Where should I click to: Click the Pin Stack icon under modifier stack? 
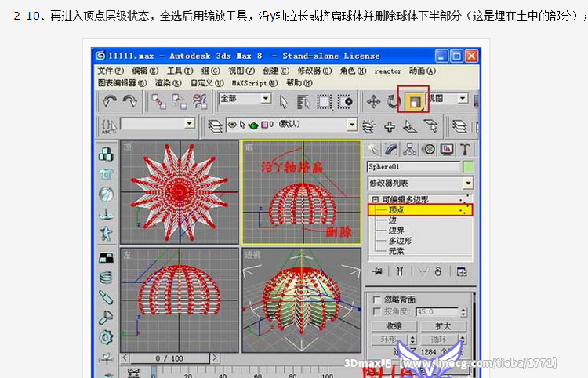click(377, 271)
